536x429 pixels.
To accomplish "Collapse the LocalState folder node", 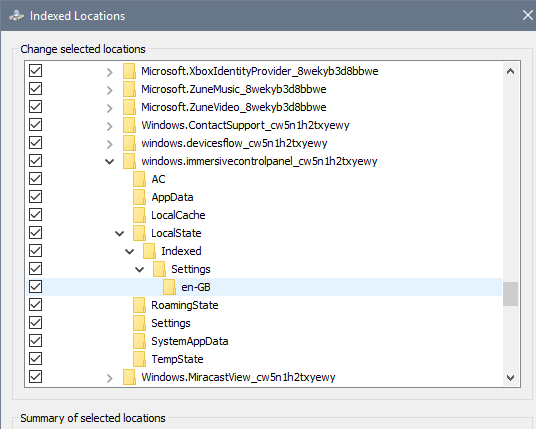I will pyautogui.click(x=119, y=233).
